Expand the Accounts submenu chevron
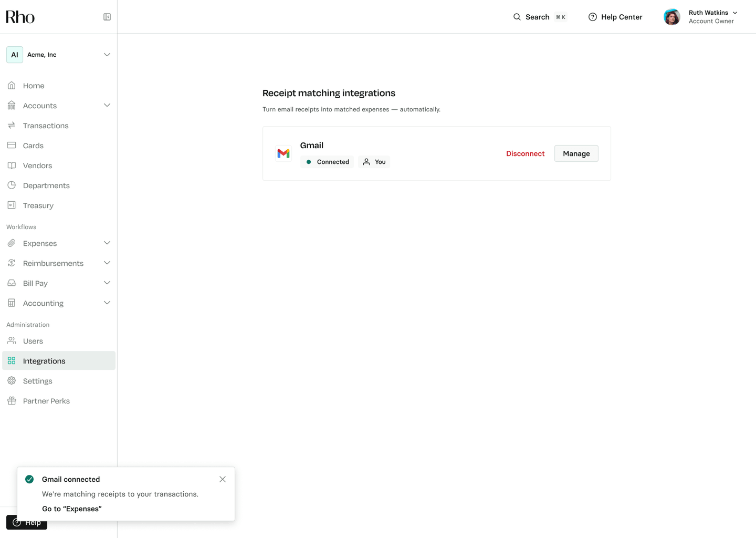Screen dimensions: 756x538 pyautogui.click(x=107, y=106)
